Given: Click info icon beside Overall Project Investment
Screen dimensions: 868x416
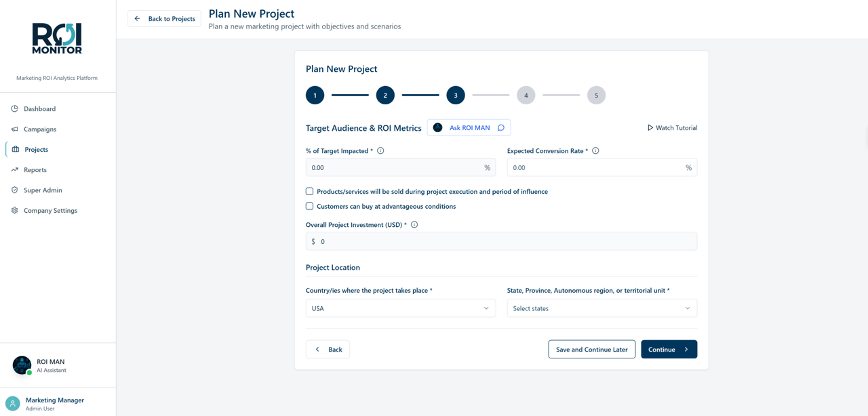Looking at the screenshot, I should 414,225.
